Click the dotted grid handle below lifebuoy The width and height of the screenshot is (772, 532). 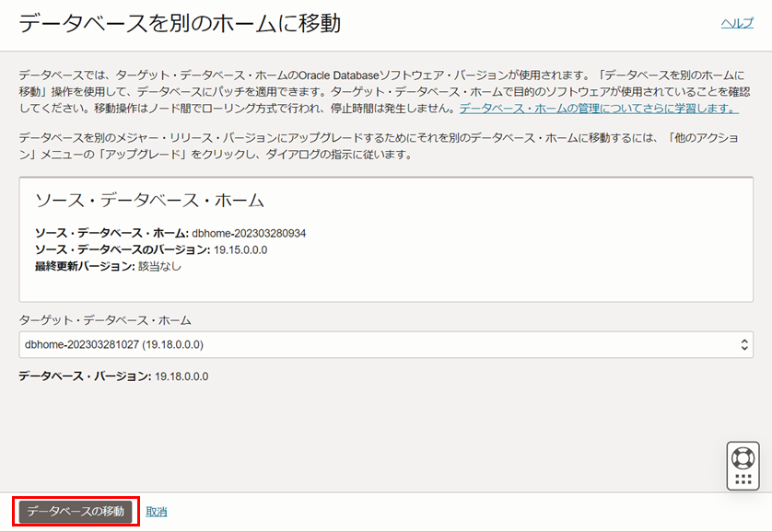click(x=743, y=479)
